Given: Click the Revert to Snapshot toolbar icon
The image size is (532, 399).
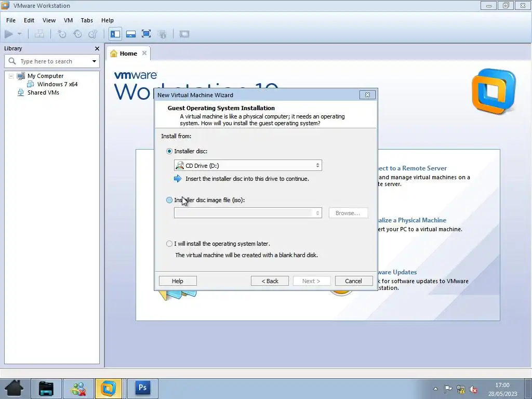Looking at the screenshot, I should 77,34.
